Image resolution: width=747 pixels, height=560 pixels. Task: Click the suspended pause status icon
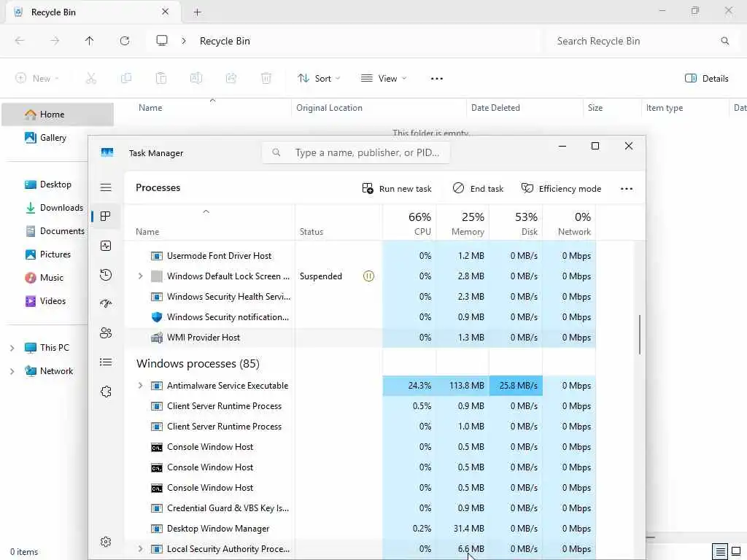[368, 276]
